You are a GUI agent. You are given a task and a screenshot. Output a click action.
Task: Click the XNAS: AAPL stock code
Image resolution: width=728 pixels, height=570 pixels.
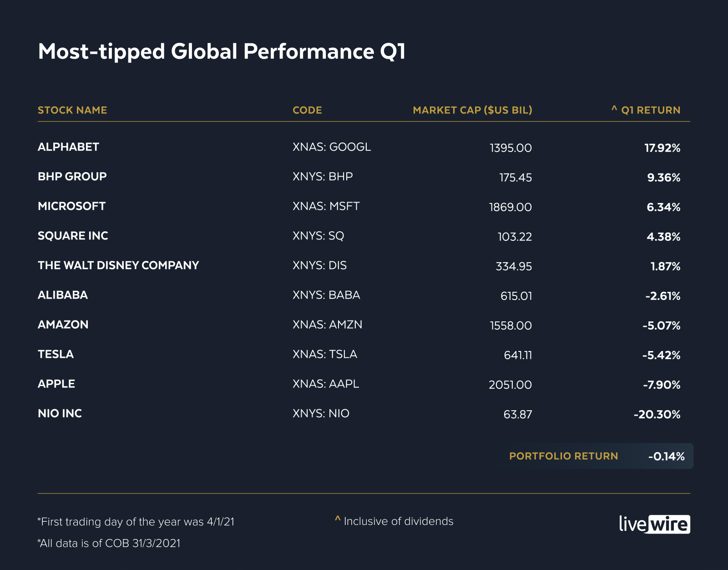point(326,384)
